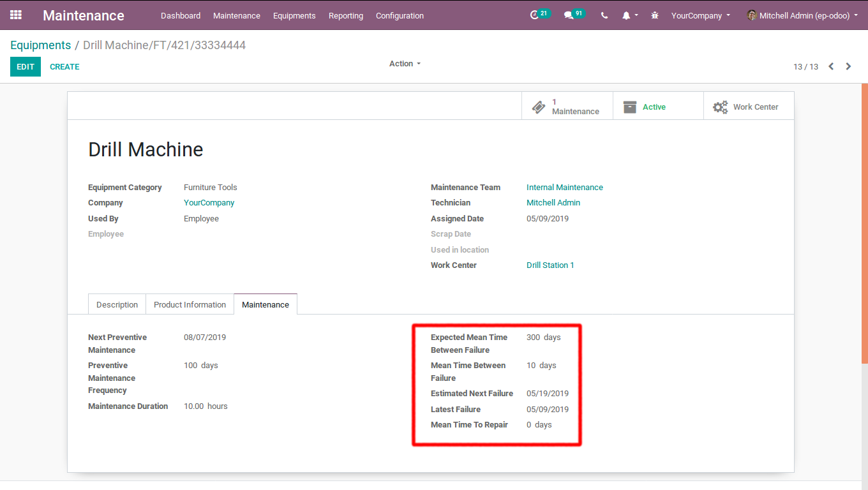Click the 0 days Mean Time To Repair value
The height and width of the screenshot is (490, 868).
[539, 425]
